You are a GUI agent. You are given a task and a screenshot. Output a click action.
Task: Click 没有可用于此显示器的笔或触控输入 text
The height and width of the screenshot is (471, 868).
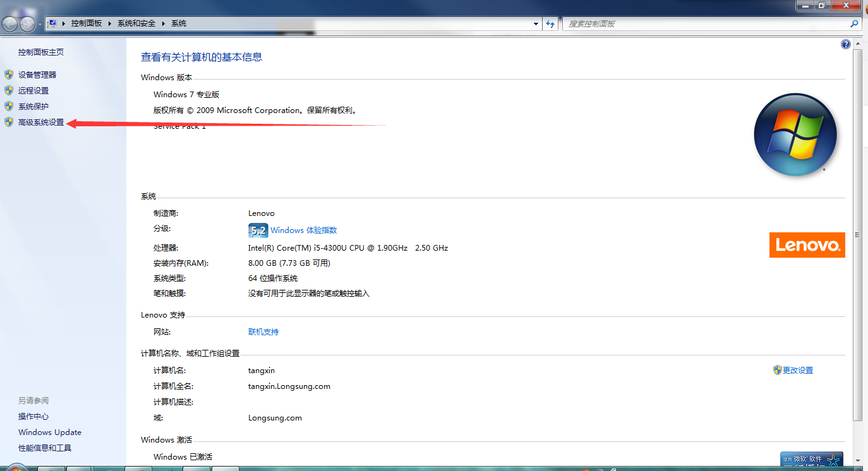pos(309,294)
